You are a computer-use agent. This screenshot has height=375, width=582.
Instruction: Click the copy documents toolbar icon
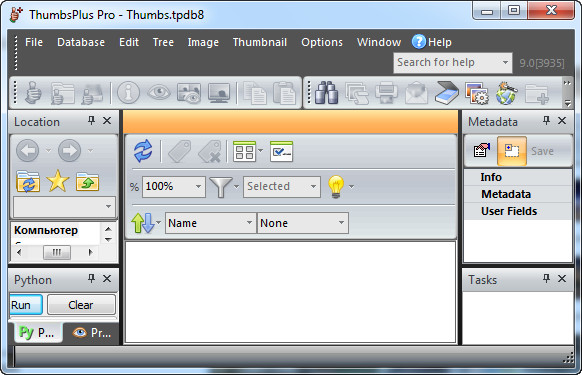(x=255, y=92)
